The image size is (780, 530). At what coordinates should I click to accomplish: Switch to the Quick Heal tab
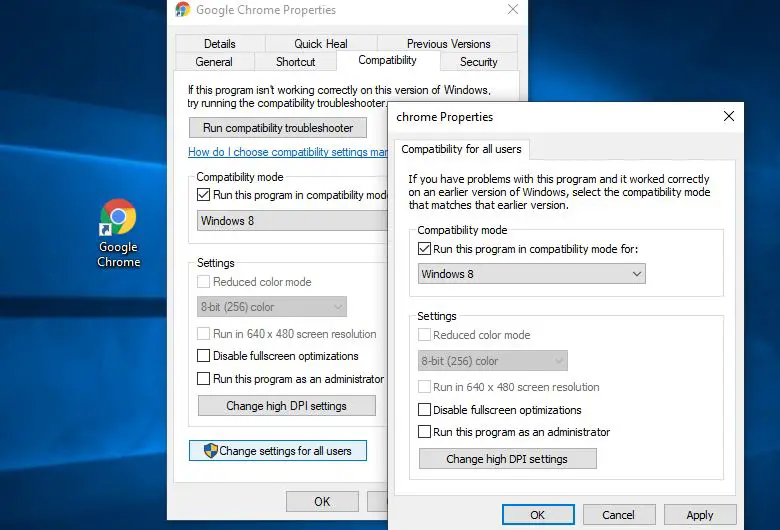tap(321, 44)
